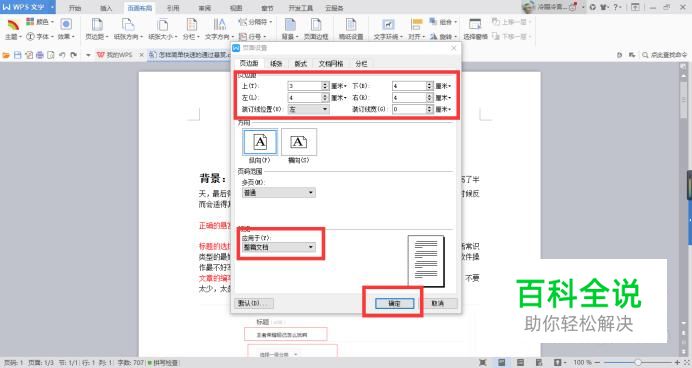The height and width of the screenshot is (368, 692).
Task: Click the right margin (右) input field
Action: (x=409, y=98)
